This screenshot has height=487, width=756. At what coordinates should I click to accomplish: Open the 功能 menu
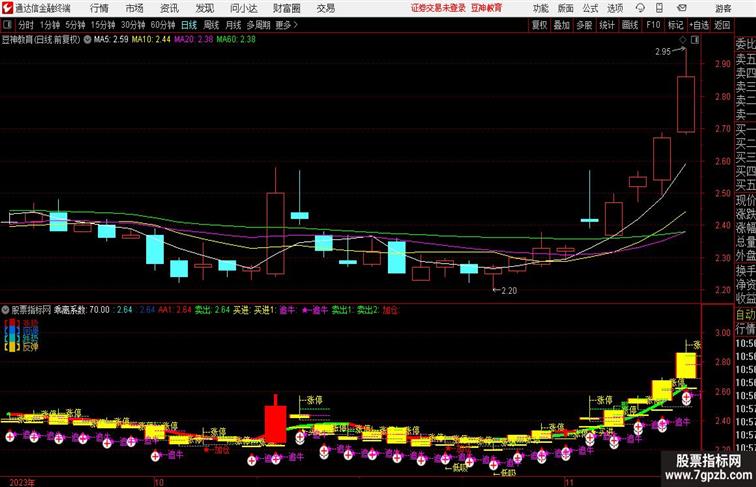[x=540, y=8]
